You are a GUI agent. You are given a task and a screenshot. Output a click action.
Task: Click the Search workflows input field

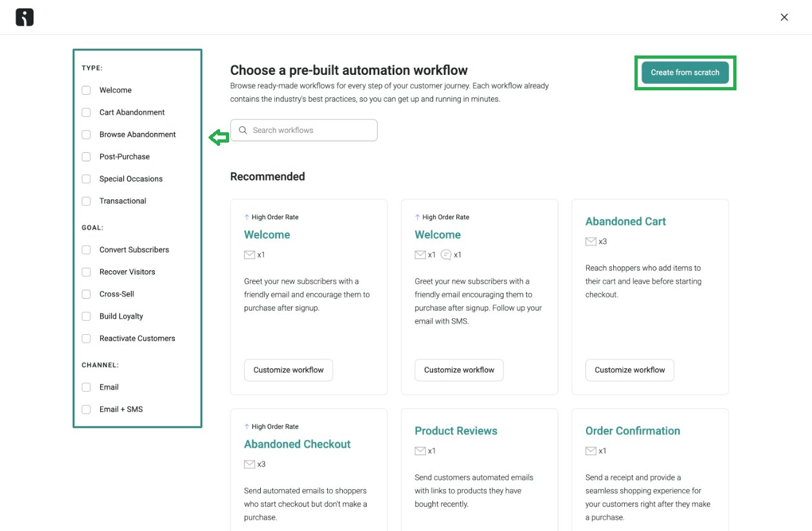coord(303,130)
